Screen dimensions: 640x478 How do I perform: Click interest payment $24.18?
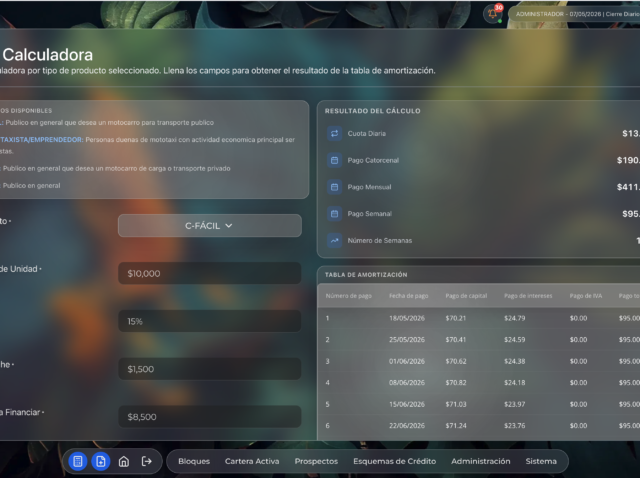(514, 382)
